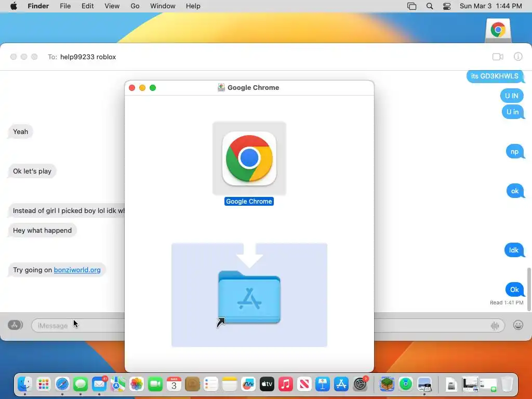Open the Edit menu
This screenshot has width=532, height=399.
[87, 6]
